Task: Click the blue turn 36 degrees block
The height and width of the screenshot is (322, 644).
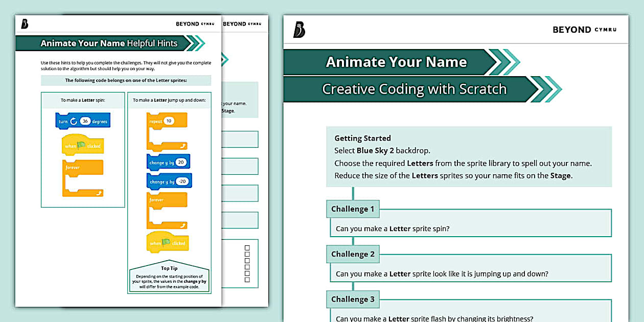Action: [x=83, y=121]
